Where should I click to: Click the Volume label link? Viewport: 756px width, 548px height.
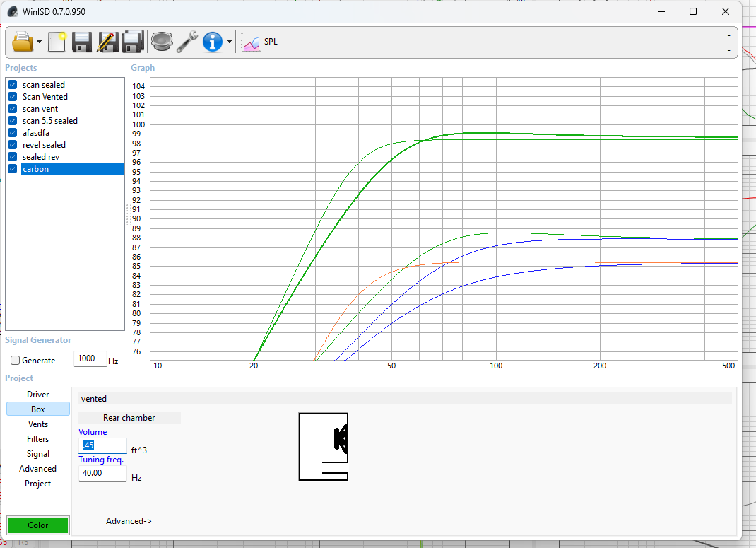[x=93, y=432]
